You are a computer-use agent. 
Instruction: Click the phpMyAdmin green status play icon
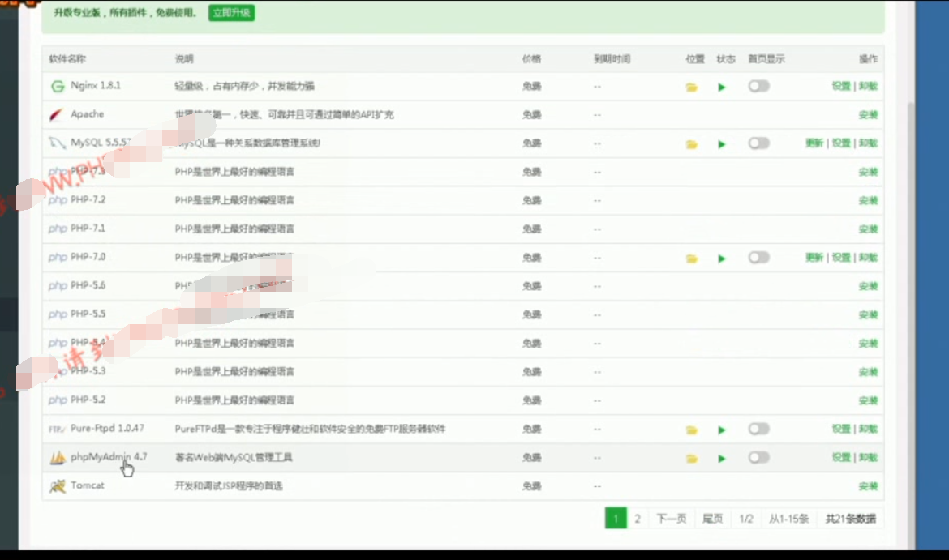point(721,459)
